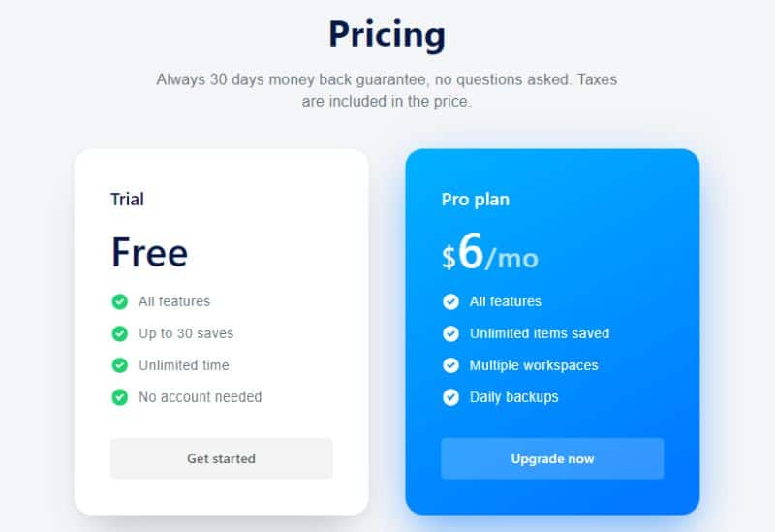775x532 pixels.
Task: Click the Up to 30 saves text
Action: (x=186, y=333)
